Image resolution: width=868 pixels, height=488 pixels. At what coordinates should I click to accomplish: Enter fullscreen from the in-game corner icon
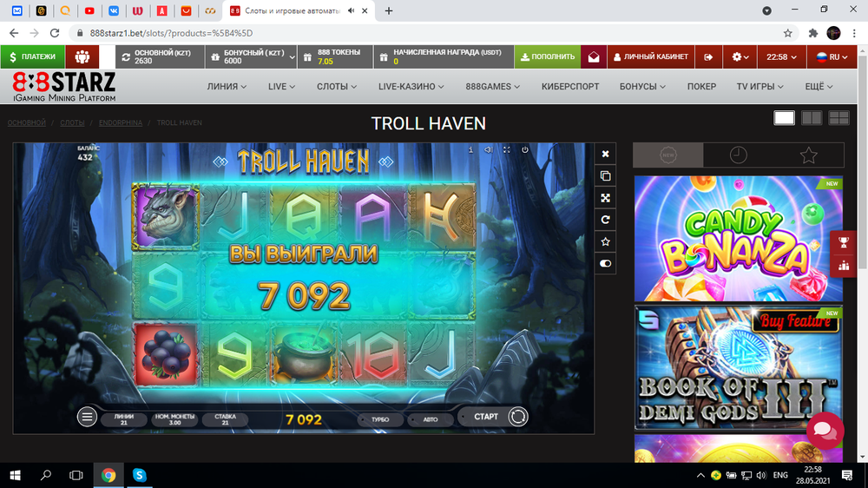click(x=507, y=149)
